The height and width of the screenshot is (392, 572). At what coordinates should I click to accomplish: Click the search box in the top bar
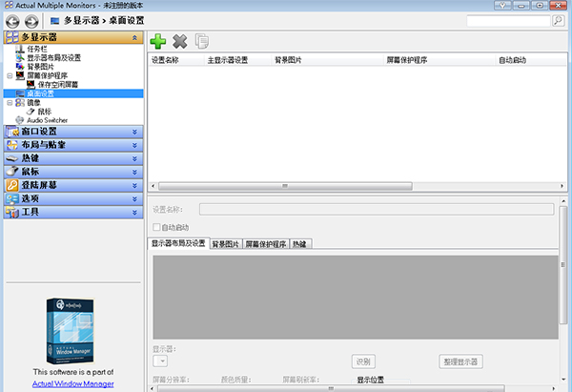(x=508, y=21)
